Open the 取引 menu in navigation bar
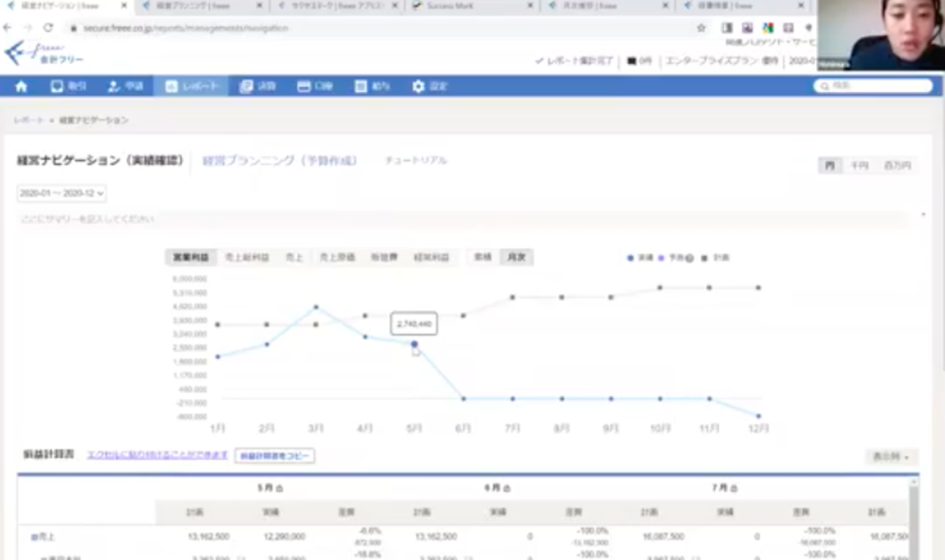 (68, 86)
